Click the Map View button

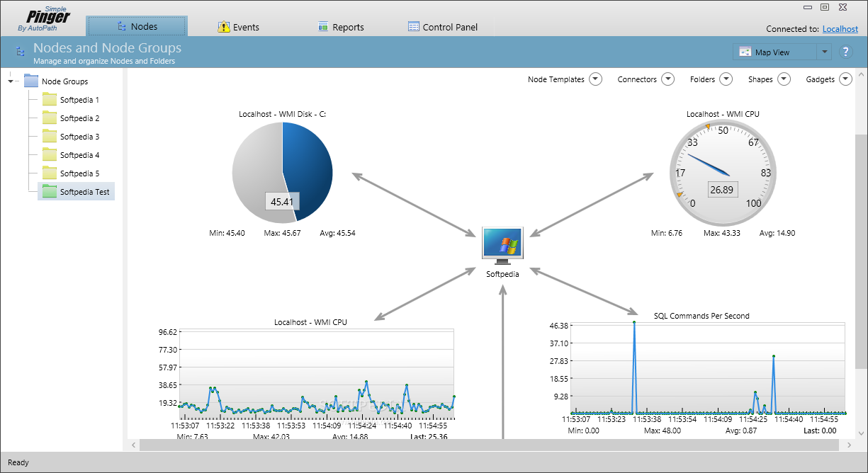click(775, 52)
